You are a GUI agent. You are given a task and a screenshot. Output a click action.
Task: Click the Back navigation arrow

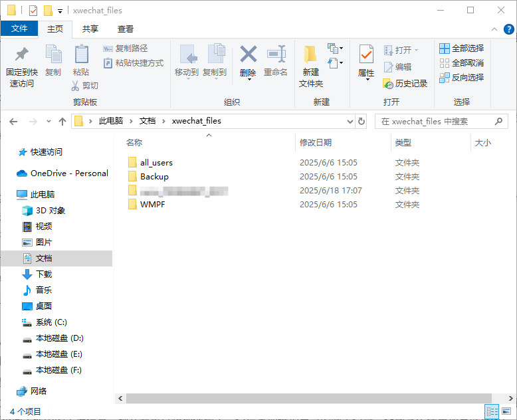[13, 122]
